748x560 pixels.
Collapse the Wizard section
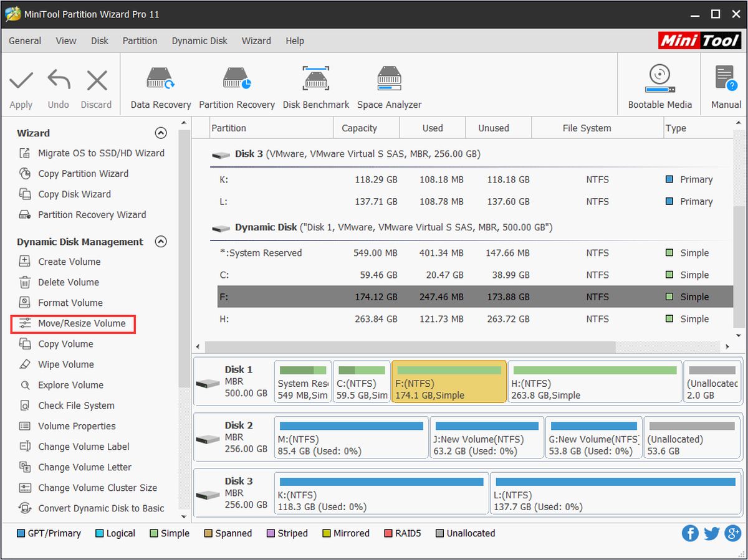(x=161, y=133)
